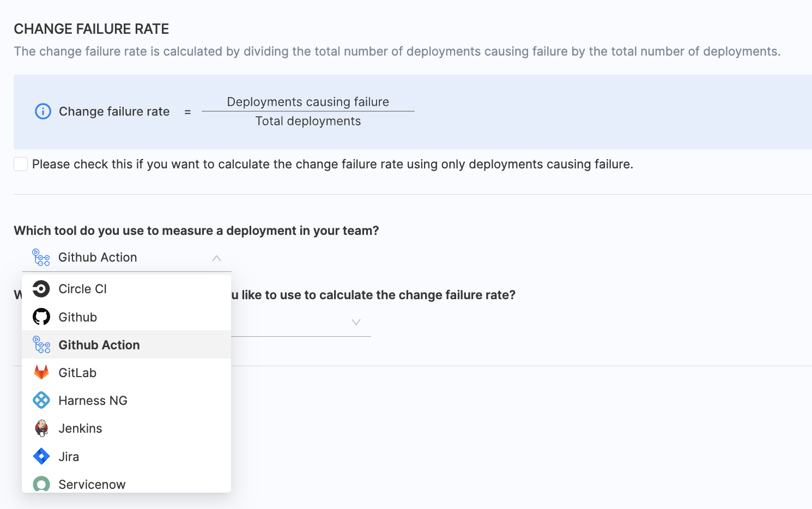Choose Harness NG from the list

pos(93,401)
